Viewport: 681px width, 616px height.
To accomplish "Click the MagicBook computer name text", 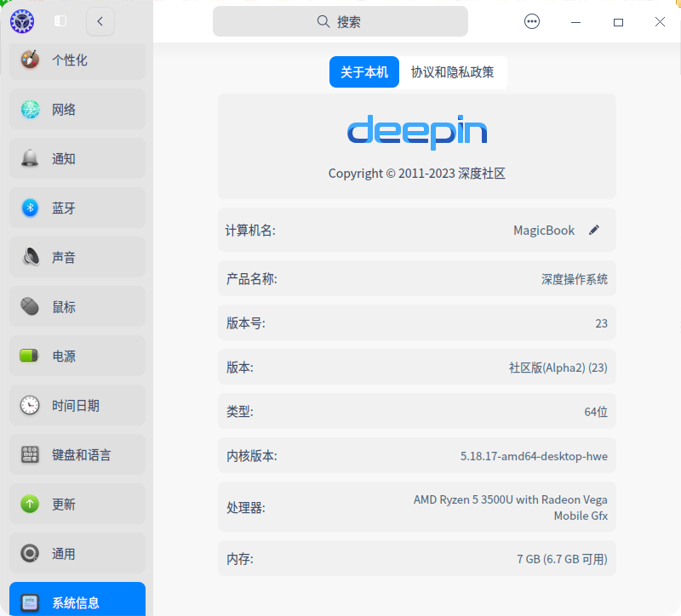I will click(544, 231).
